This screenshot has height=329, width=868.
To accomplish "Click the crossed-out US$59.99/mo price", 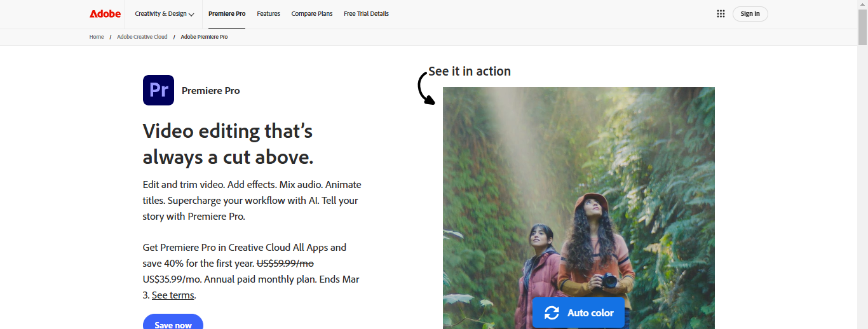I will point(285,264).
